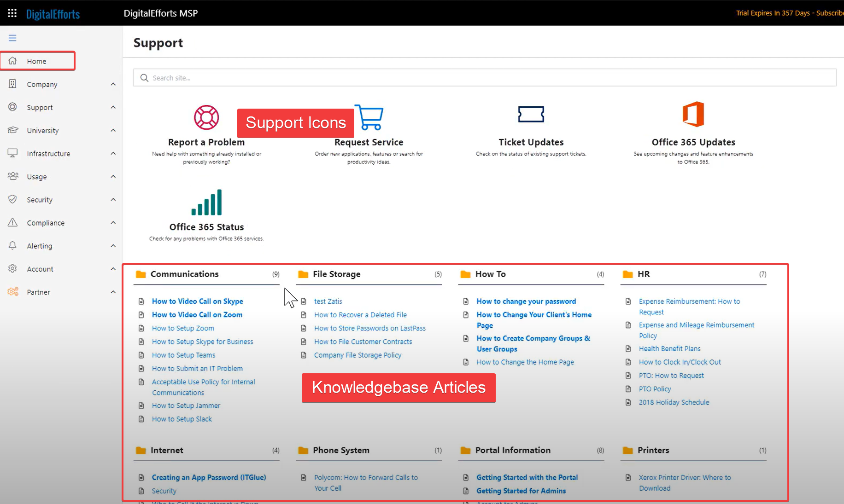This screenshot has width=844, height=504.
Task: Collapse the Alerting menu chevron
Action: point(113,246)
